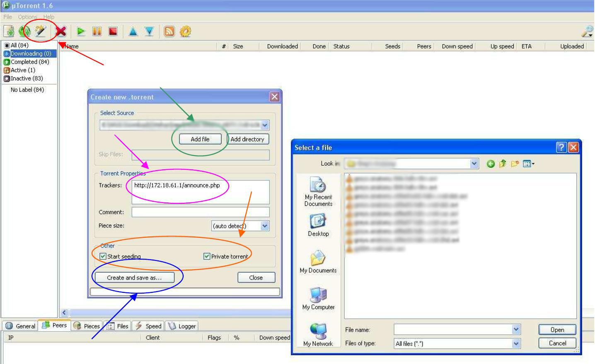Close the Select a file dialog
Viewport: 595px width, 364px height.
coord(573,147)
